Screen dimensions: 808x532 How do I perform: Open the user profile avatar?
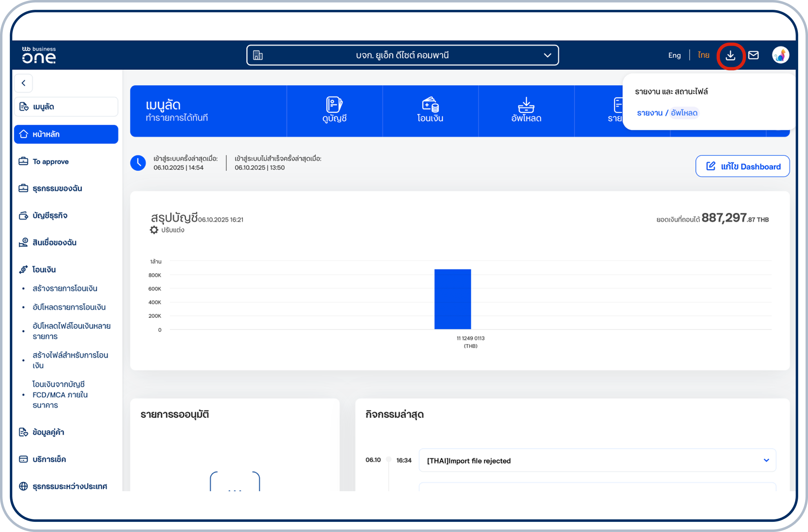point(780,55)
